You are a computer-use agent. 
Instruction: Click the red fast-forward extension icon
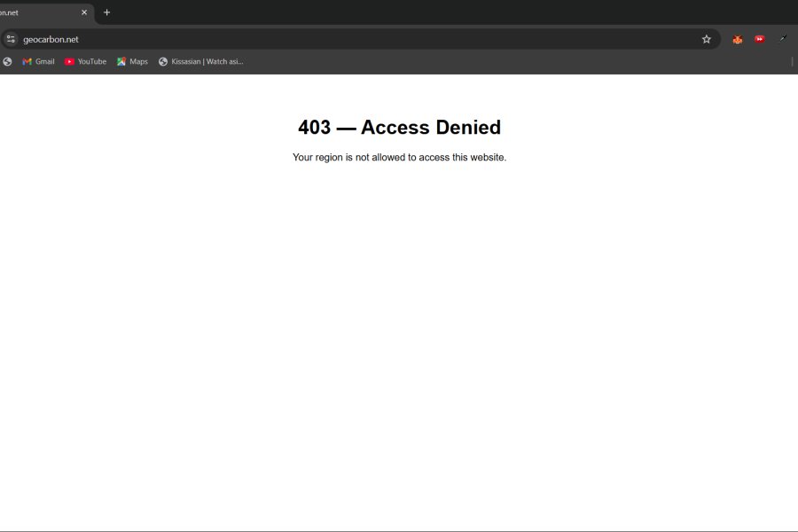click(x=760, y=39)
